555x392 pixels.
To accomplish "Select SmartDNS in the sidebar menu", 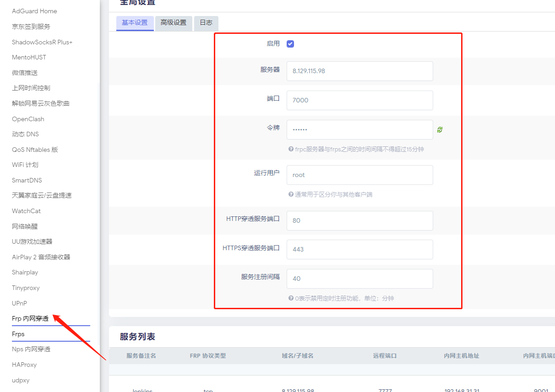I will 27,180.
